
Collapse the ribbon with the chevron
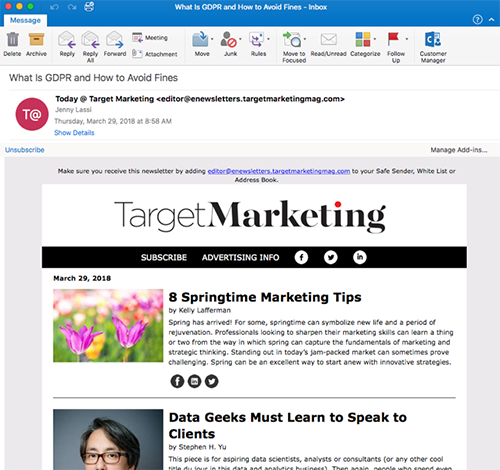(491, 20)
